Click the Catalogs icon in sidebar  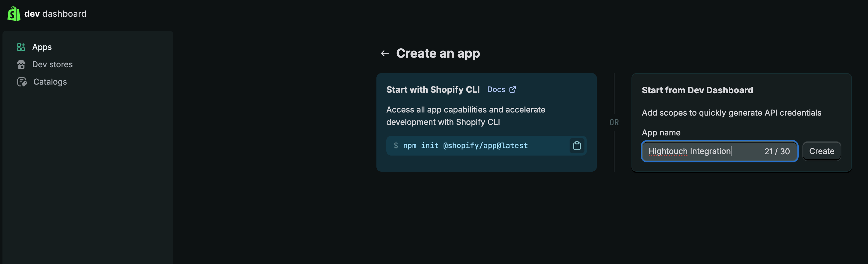coord(22,82)
